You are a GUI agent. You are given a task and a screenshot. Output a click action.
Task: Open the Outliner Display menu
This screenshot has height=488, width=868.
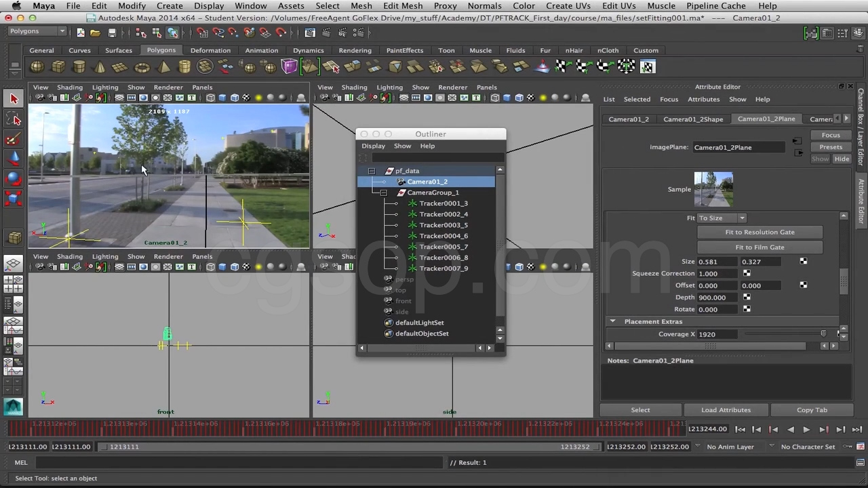coord(373,146)
